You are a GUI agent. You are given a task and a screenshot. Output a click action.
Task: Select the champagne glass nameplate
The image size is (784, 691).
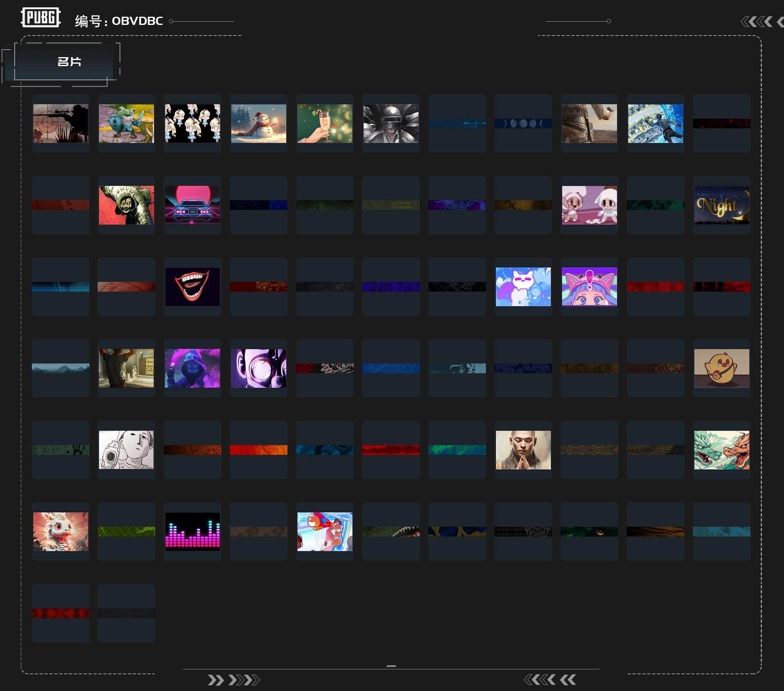click(x=325, y=123)
